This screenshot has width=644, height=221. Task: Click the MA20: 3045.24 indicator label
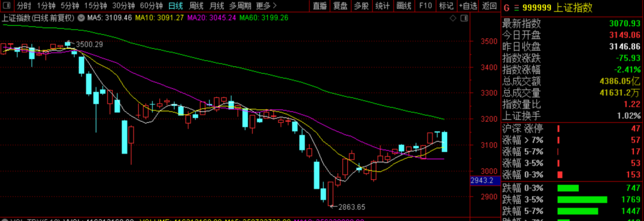pyautogui.click(x=212, y=18)
